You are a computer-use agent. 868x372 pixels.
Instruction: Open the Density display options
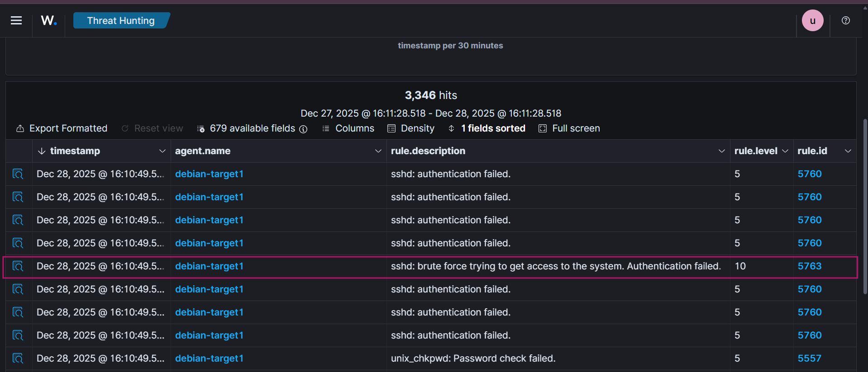(x=411, y=128)
